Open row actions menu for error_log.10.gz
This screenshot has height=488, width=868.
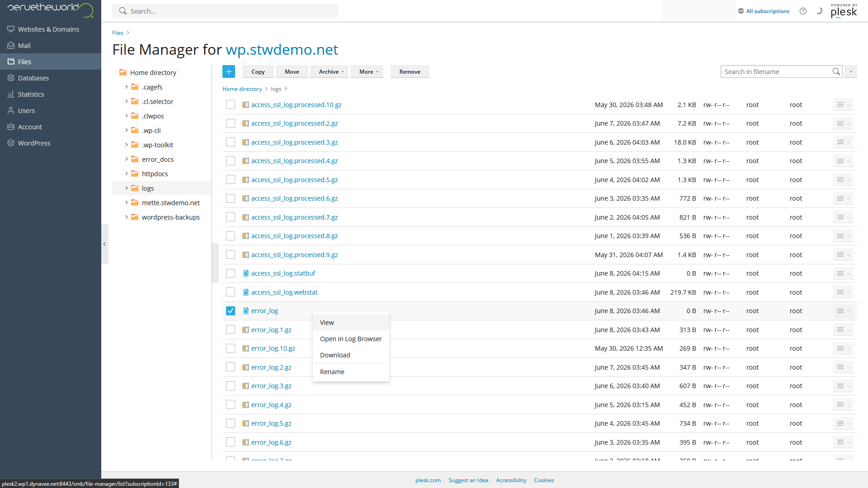click(843, 348)
